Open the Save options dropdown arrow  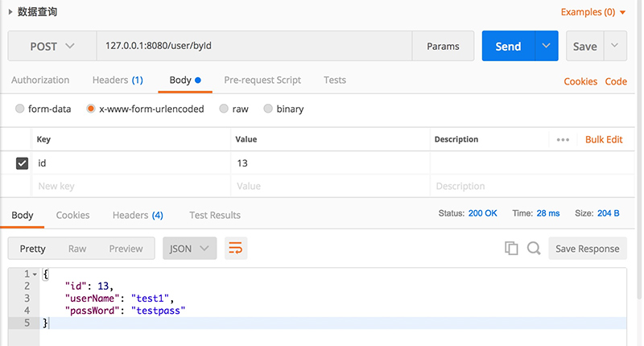614,46
